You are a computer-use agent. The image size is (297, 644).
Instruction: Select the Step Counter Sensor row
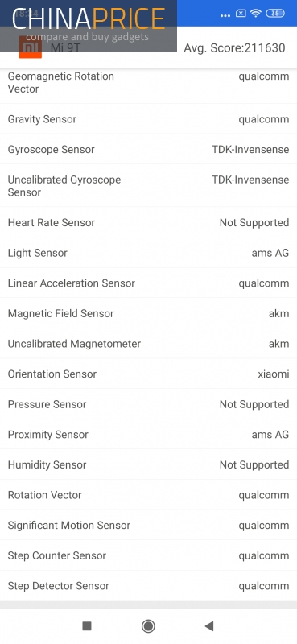pos(148,555)
